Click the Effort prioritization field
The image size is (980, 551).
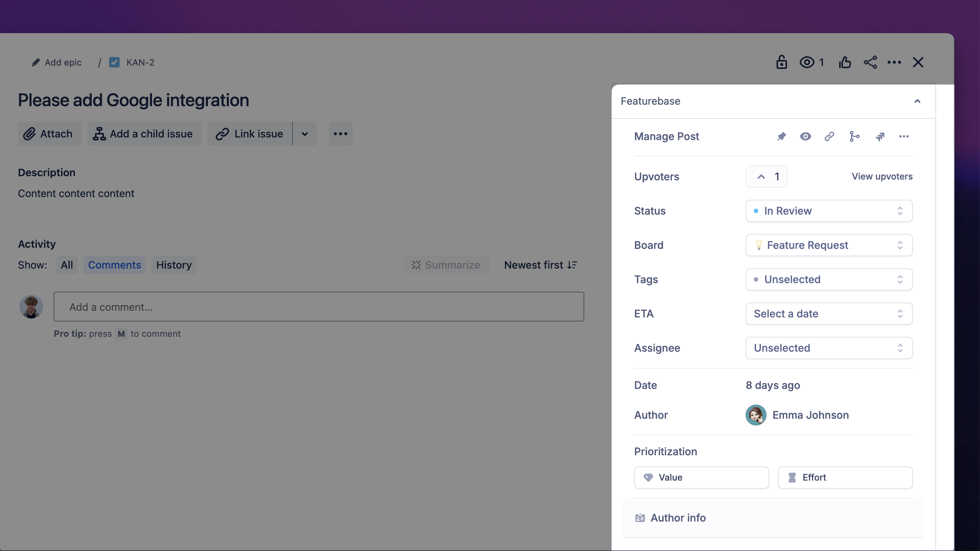[x=845, y=477]
